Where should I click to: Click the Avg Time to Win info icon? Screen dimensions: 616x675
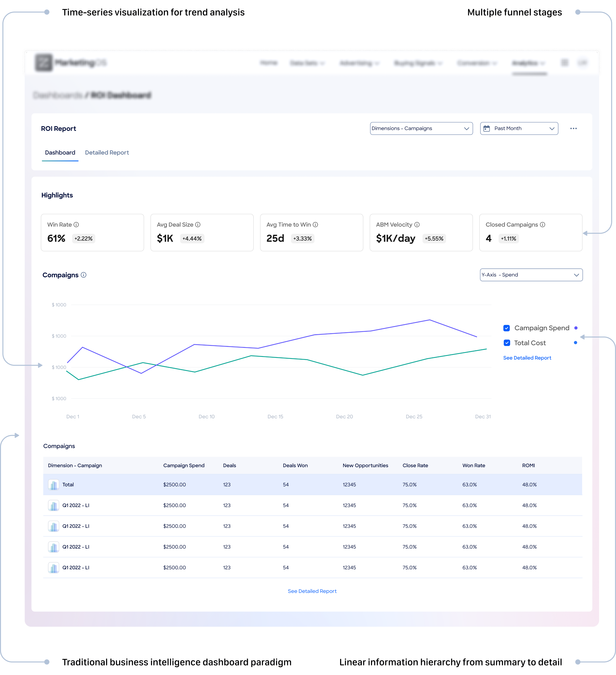[315, 225]
